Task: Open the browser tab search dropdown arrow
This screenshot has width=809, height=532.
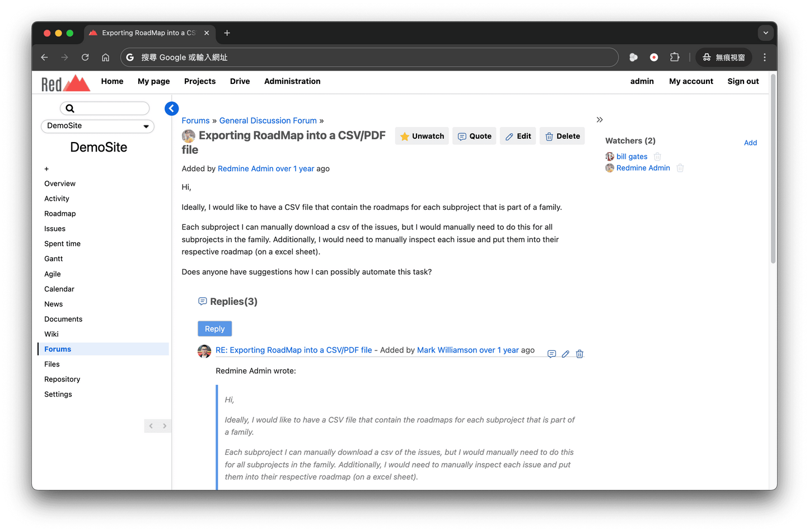Action: [765, 33]
